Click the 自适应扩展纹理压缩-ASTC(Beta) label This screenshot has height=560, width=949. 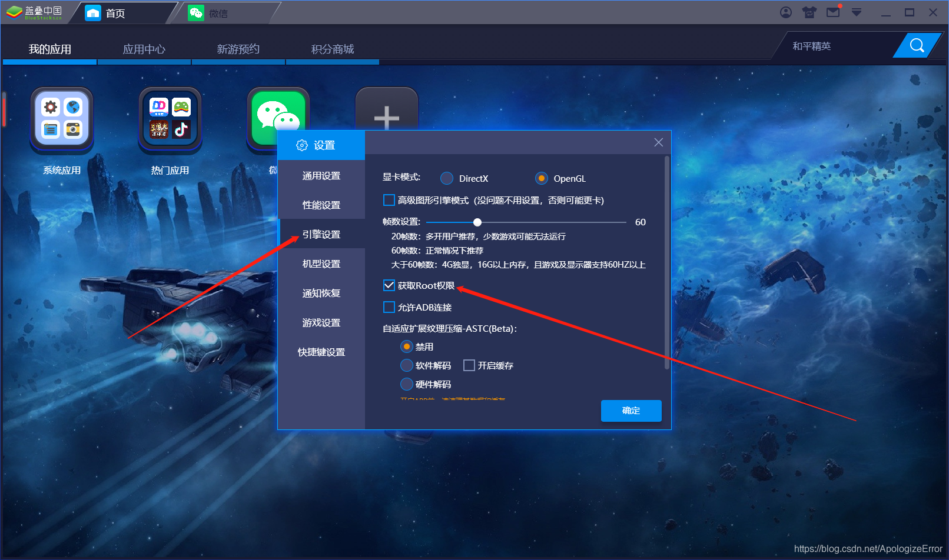[450, 329]
